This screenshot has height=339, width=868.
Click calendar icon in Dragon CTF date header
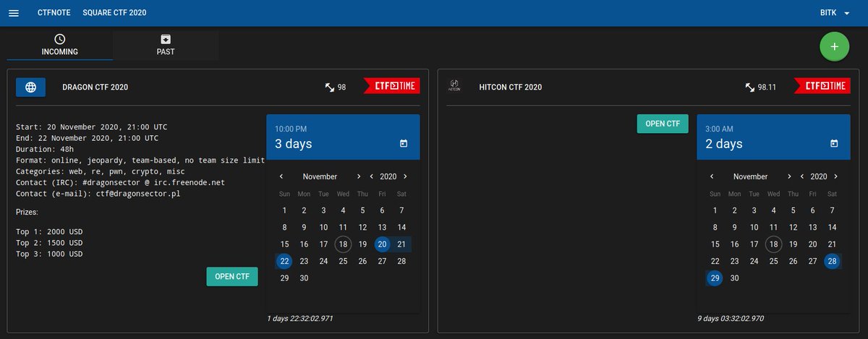404,144
